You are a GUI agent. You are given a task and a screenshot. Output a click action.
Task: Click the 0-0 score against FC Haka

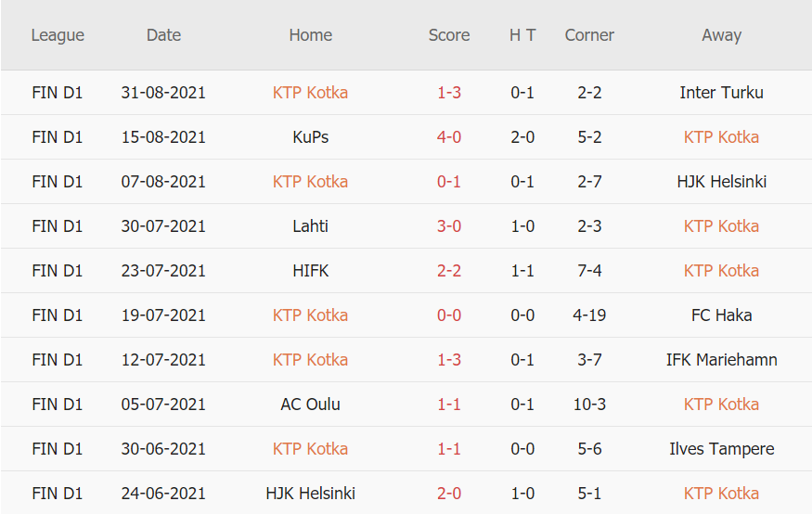coord(449,315)
